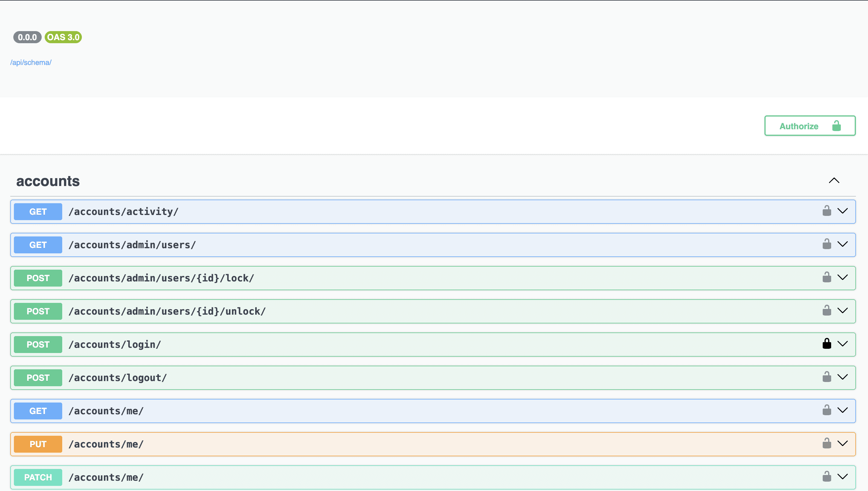Click lock icon on PATCH /accounts/me/

[827, 477]
